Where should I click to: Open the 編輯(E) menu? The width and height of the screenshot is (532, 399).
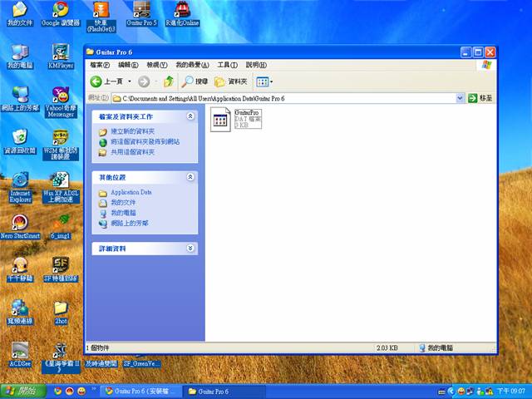[128, 65]
